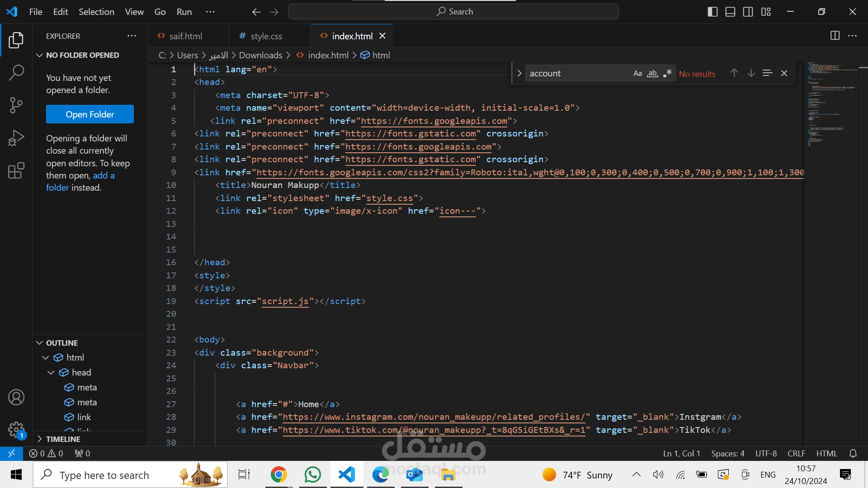This screenshot has height=488, width=868.
Task: Open the overflow menu in menu bar
Action: pos(210,12)
